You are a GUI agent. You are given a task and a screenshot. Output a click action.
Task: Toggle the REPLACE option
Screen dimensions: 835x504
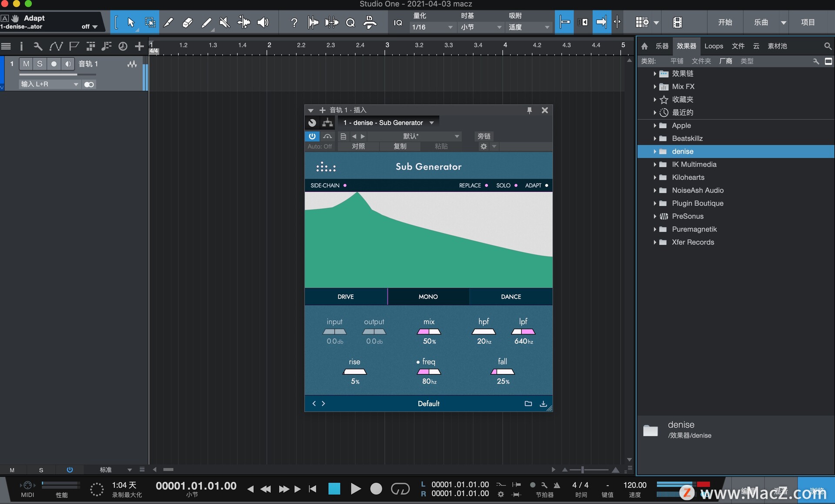click(x=474, y=185)
